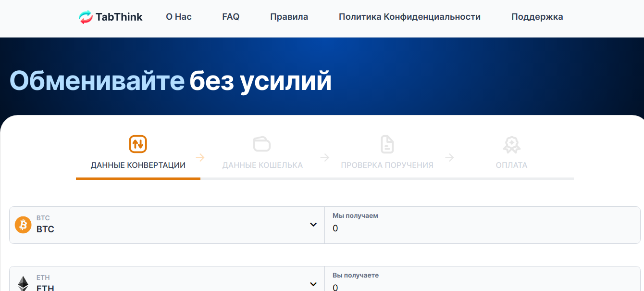Focus the Вы получаете amount field
Viewport: 644px width, 291px height.
tap(483, 278)
